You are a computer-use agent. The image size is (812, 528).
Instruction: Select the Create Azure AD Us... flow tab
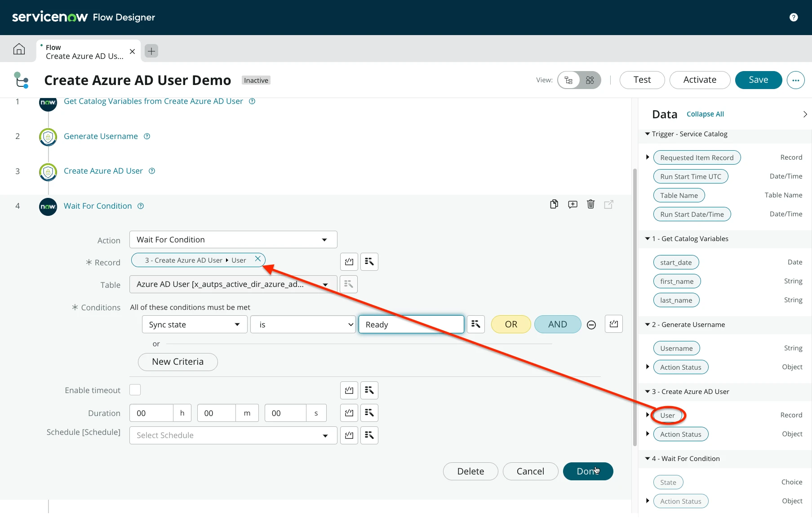coord(84,52)
